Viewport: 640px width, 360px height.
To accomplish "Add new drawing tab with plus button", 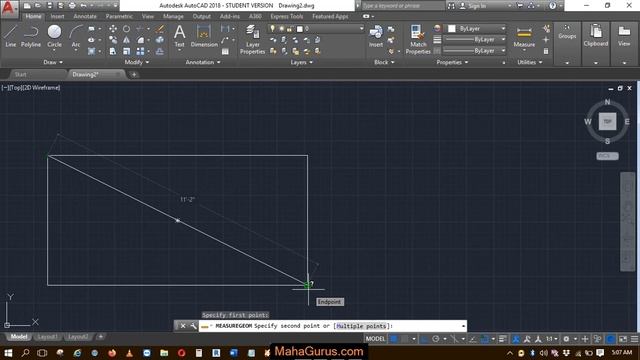I will coord(134,74).
